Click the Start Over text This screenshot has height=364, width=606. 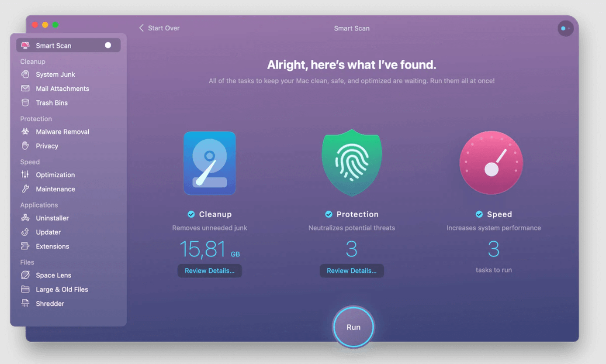tap(164, 28)
